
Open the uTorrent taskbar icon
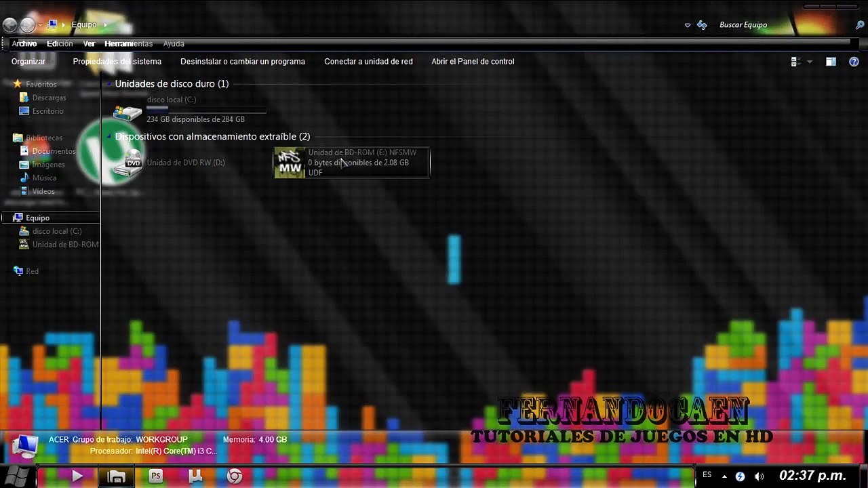point(195,476)
